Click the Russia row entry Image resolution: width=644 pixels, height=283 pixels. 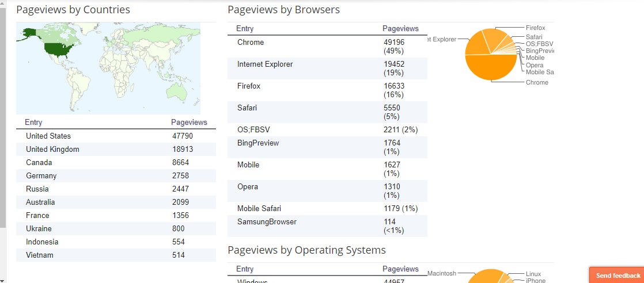(37, 189)
